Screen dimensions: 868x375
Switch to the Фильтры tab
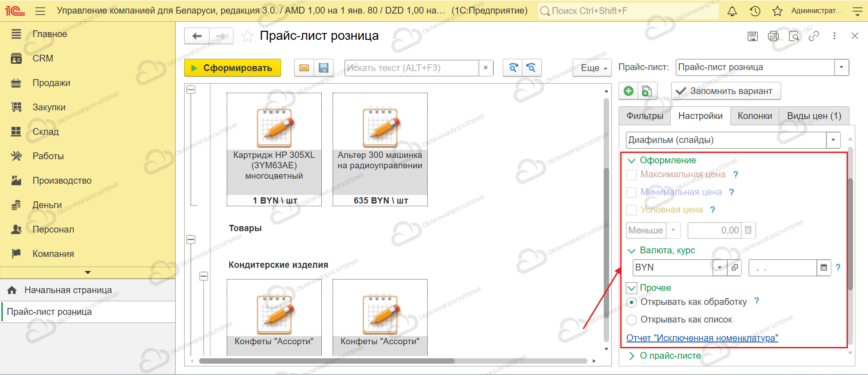(645, 116)
